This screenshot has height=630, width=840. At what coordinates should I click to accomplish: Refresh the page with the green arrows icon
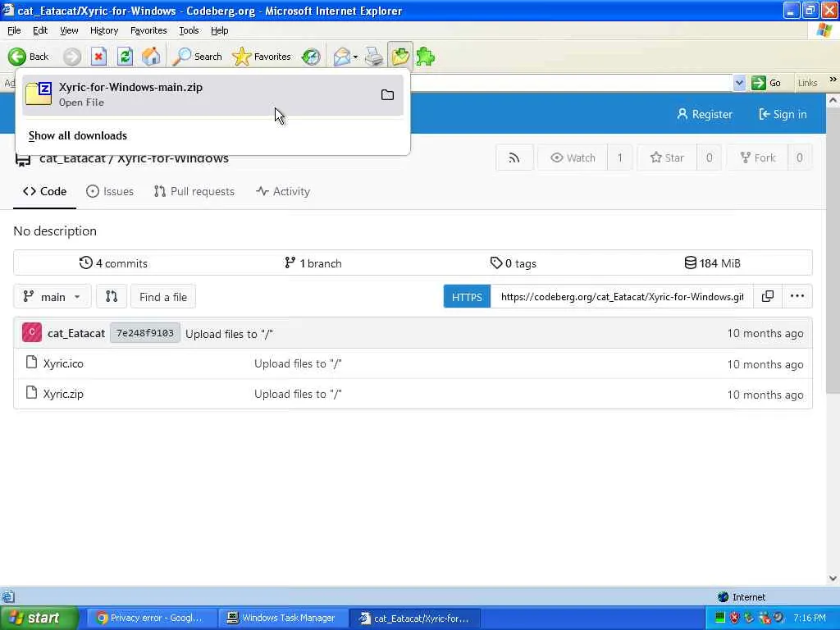[125, 57]
